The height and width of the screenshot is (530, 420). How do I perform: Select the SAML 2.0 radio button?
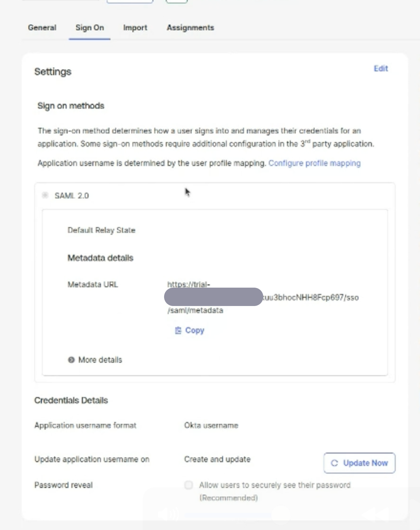point(45,195)
